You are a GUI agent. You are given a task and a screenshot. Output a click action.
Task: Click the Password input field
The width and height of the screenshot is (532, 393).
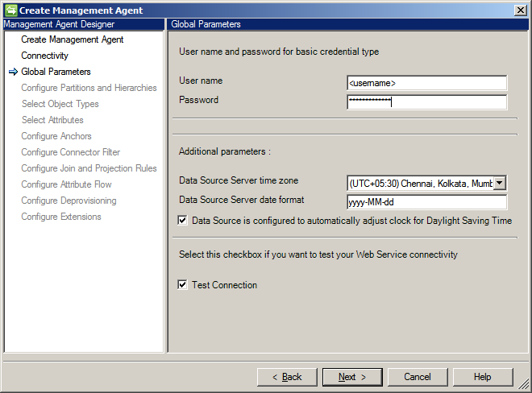tap(427, 102)
